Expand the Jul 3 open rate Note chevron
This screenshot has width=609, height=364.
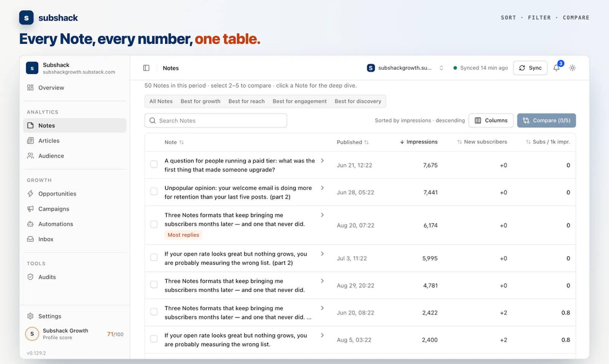[x=322, y=254]
